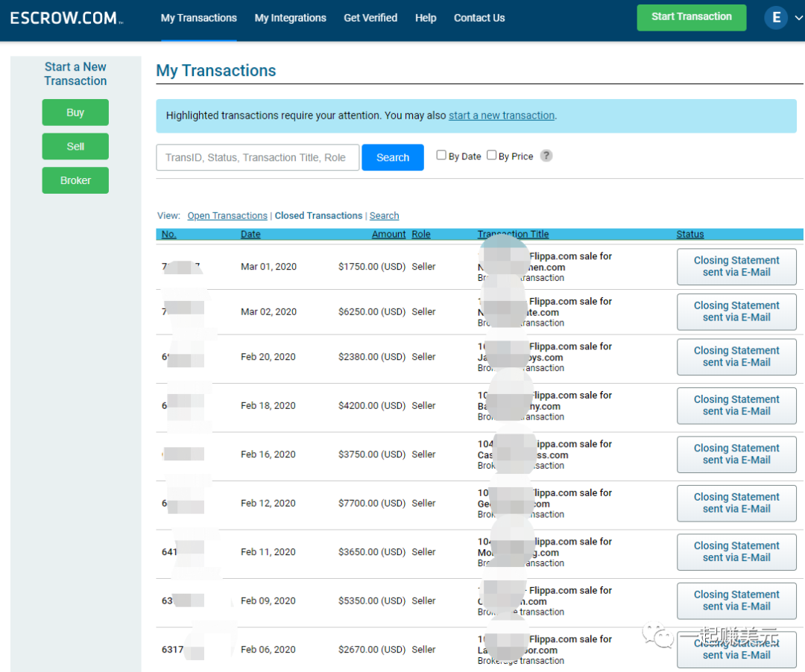Click the Mar 01, 2020 date cell
805x672 pixels.
point(268,267)
